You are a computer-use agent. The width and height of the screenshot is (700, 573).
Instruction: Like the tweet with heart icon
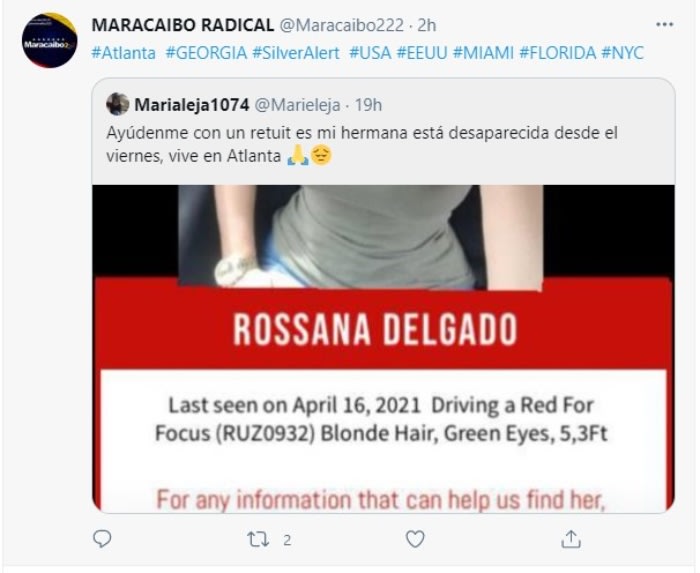coord(415,540)
